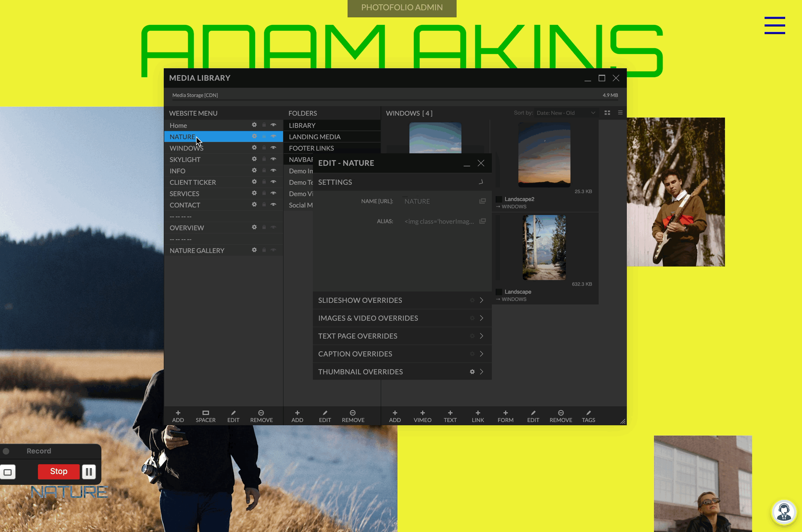The width and height of the screenshot is (802, 532).
Task: Expand THUMBNAIL OVERRIDES section chevron
Action: [x=481, y=372]
